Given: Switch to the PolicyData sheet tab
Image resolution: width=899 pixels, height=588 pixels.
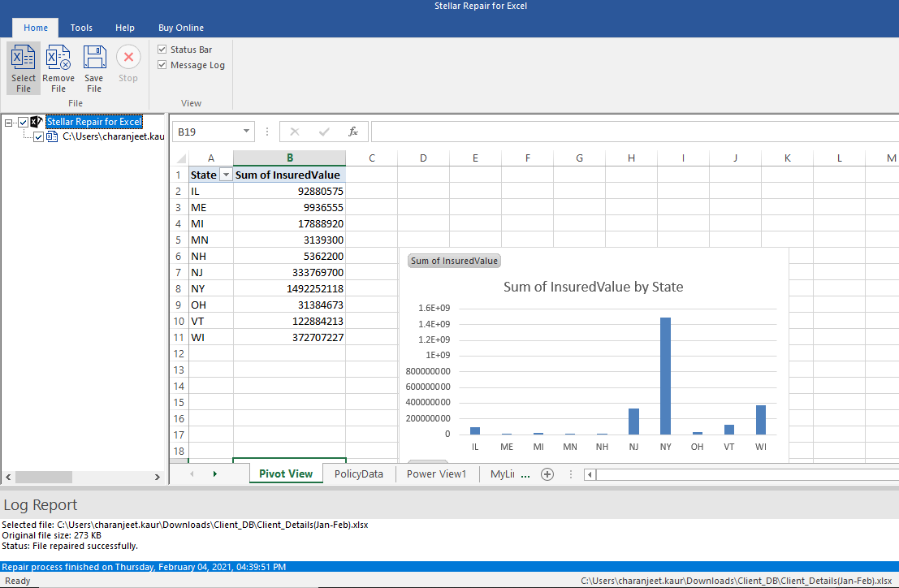Looking at the screenshot, I should click(359, 474).
